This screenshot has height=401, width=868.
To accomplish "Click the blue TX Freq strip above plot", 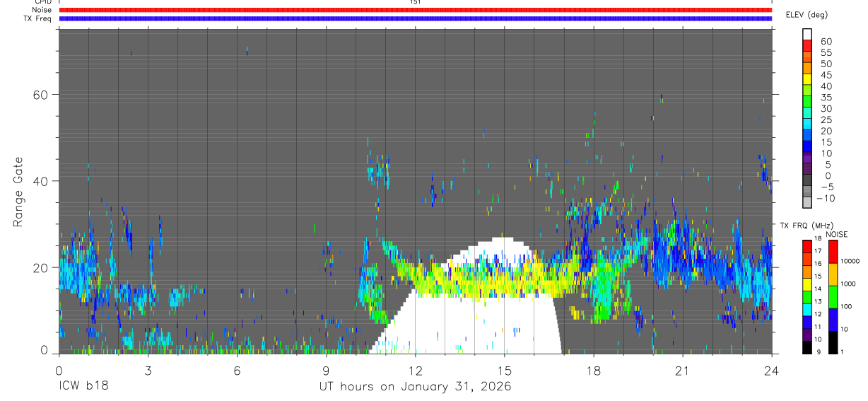I will coord(416,18).
